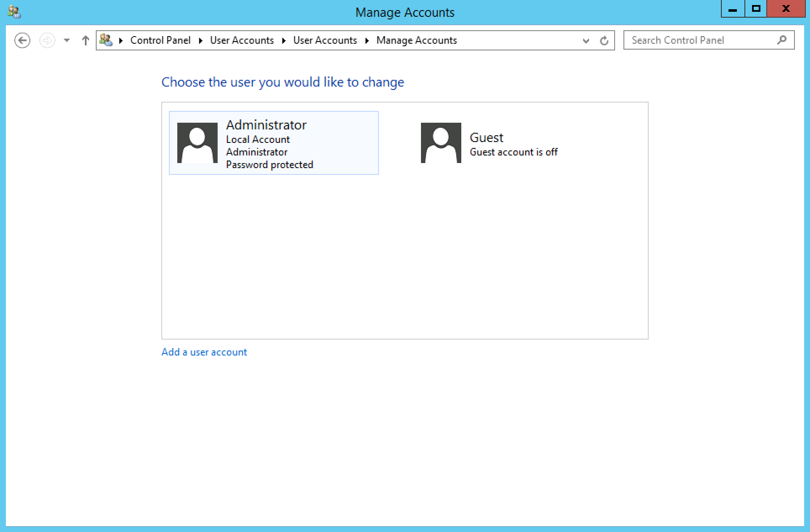Go to the Control Panel breadcrumb
The image size is (810, 532).
(160, 40)
